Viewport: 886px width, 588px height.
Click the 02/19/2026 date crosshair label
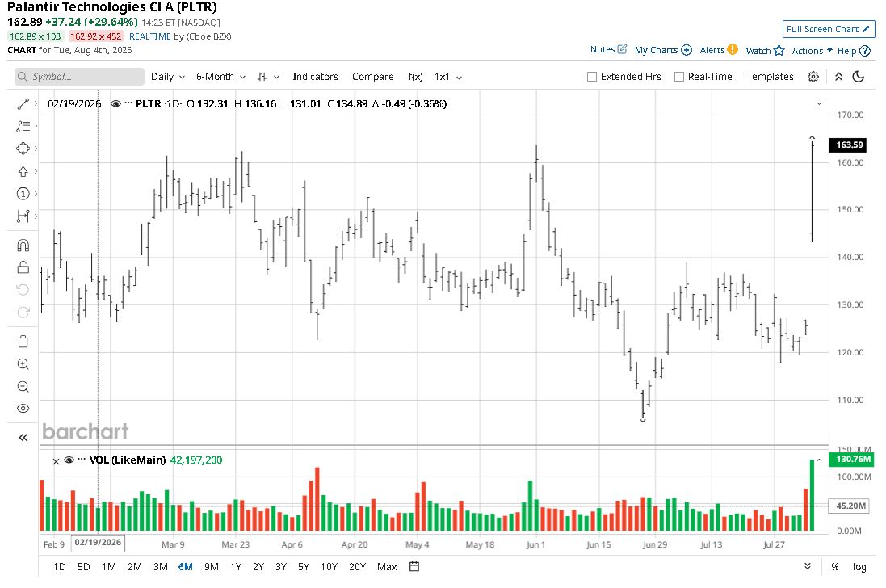pyautogui.click(x=98, y=542)
